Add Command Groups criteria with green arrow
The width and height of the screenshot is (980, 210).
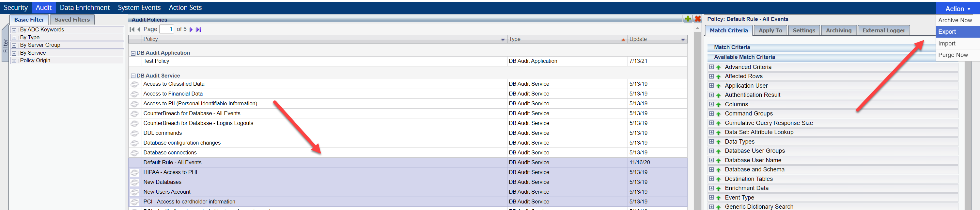718,114
